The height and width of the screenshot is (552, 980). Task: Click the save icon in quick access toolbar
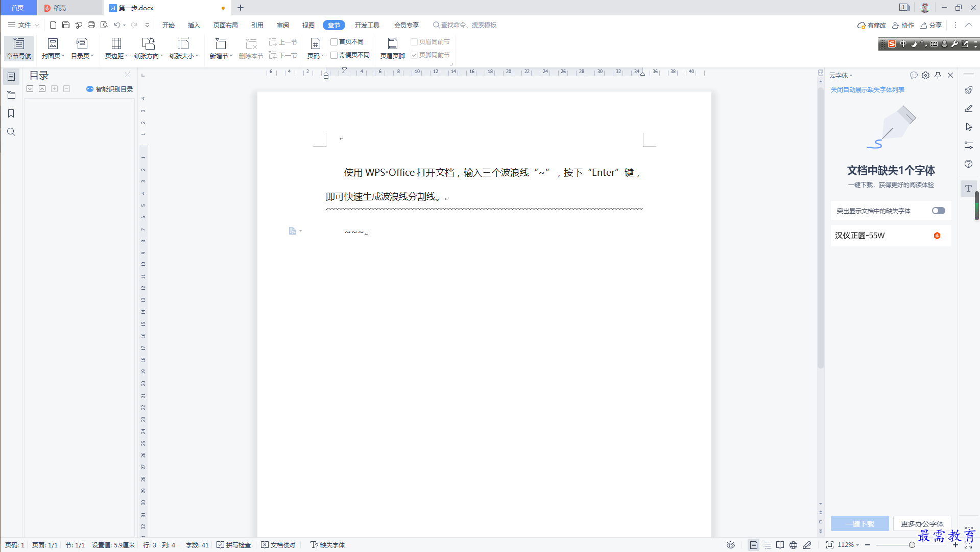tap(66, 25)
